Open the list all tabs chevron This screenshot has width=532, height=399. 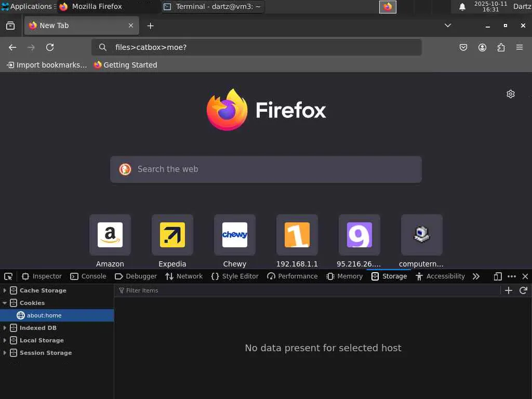point(448,25)
